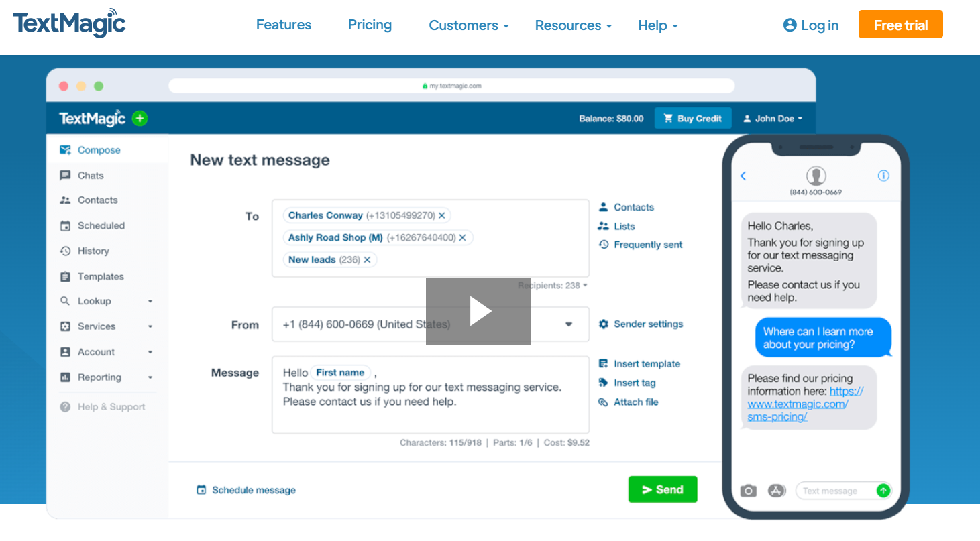Click the Lists link beside the To field

coord(616,227)
